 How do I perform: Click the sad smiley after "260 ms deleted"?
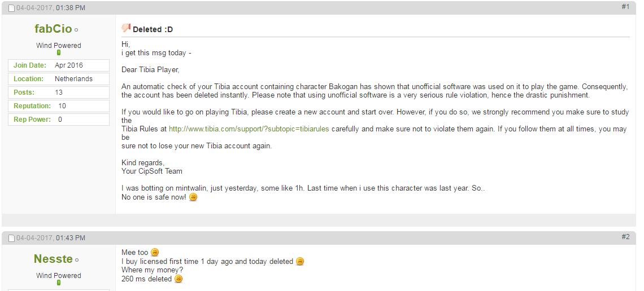(x=179, y=279)
